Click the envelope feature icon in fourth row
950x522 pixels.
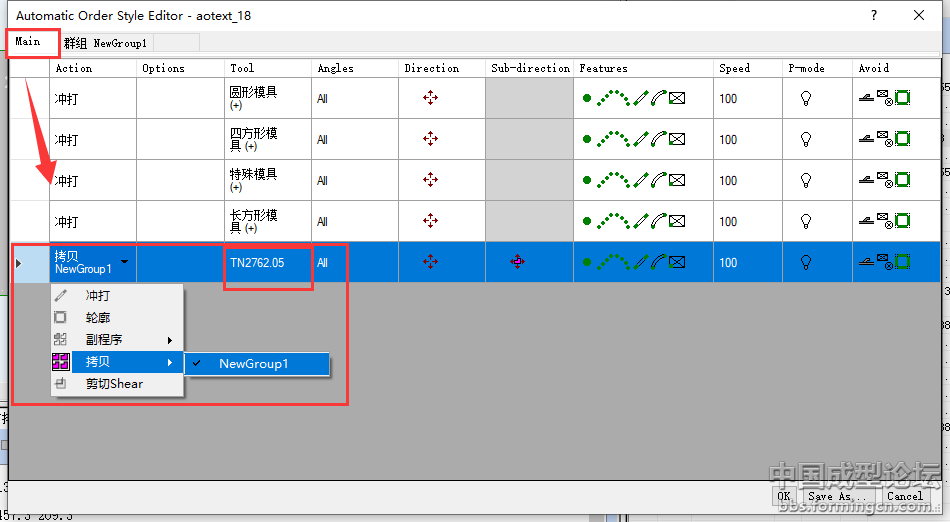[677, 221]
